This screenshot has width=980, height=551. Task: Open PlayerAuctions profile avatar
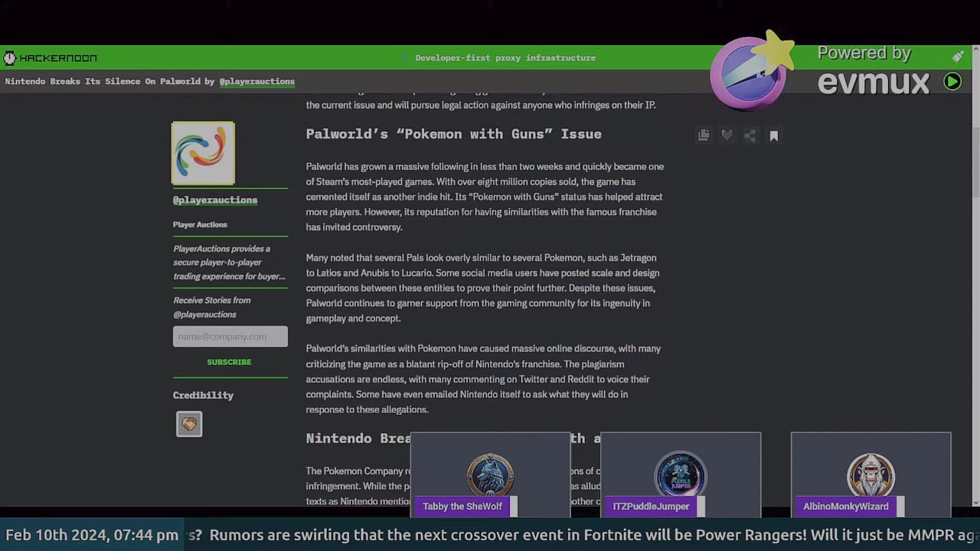click(203, 153)
